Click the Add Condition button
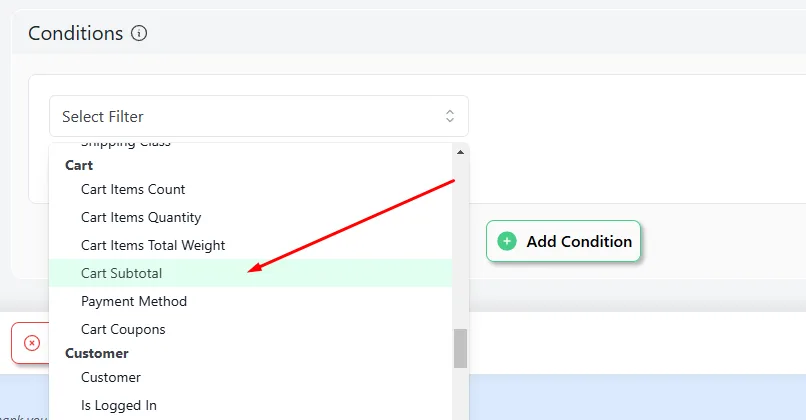This screenshot has width=806, height=420. pyautogui.click(x=563, y=241)
